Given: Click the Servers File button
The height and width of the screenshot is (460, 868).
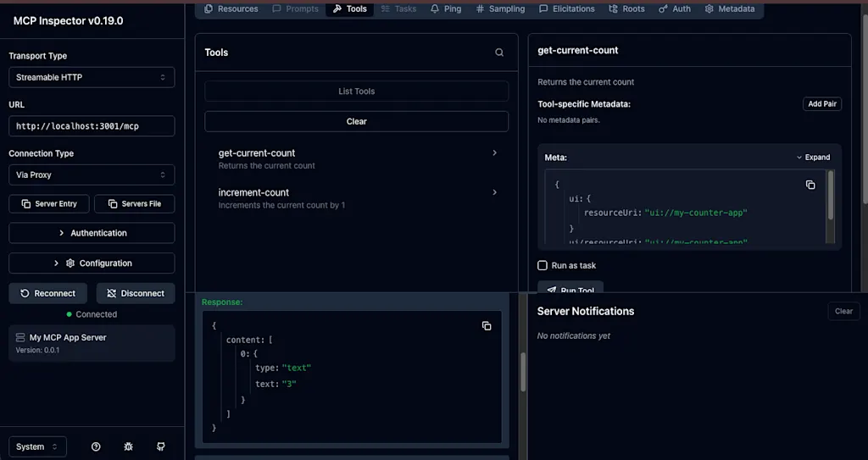Looking at the screenshot, I should (135, 203).
